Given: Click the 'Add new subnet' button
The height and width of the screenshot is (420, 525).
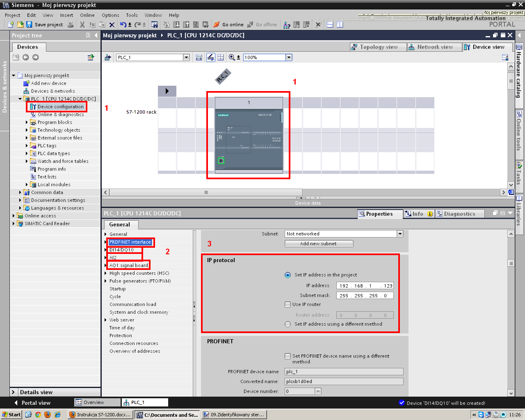Looking at the screenshot, I should (319, 244).
